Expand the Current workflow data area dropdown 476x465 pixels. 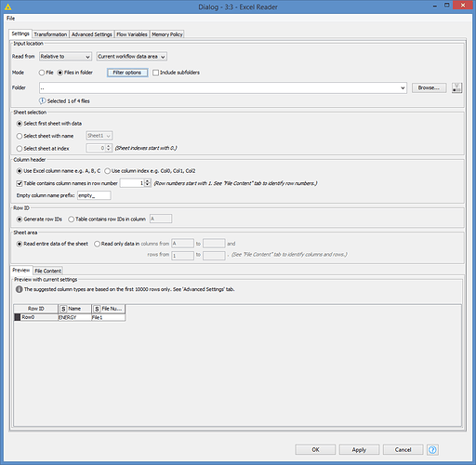tap(132, 57)
